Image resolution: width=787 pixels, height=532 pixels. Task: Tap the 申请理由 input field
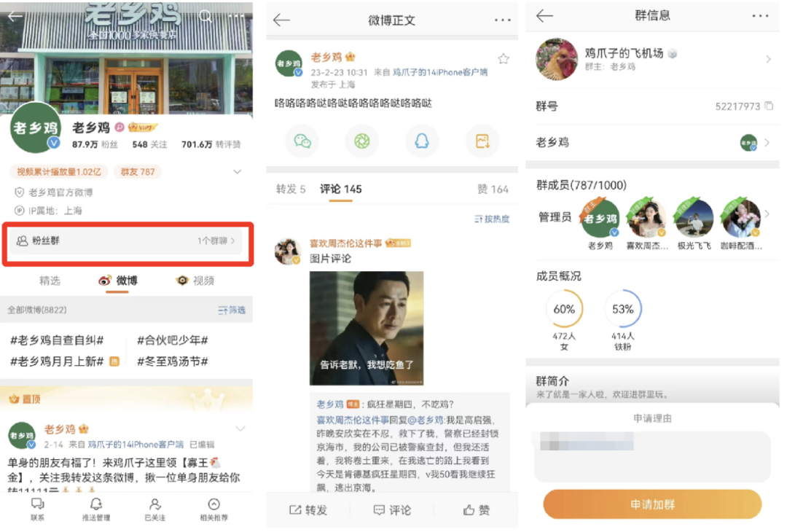[x=652, y=455]
